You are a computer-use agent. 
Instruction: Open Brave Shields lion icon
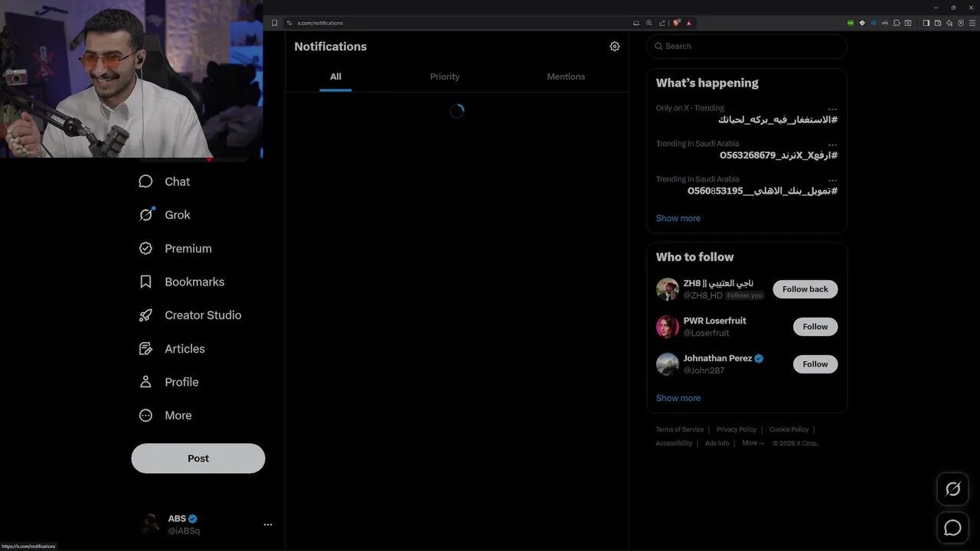(677, 23)
